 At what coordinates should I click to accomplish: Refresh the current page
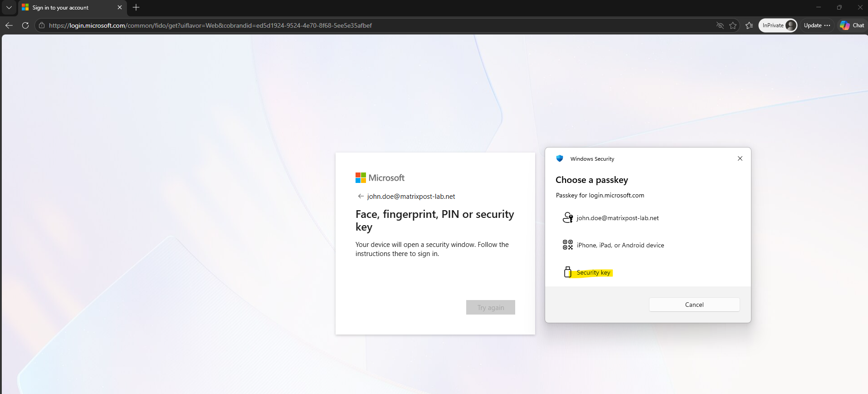(25, 25)
